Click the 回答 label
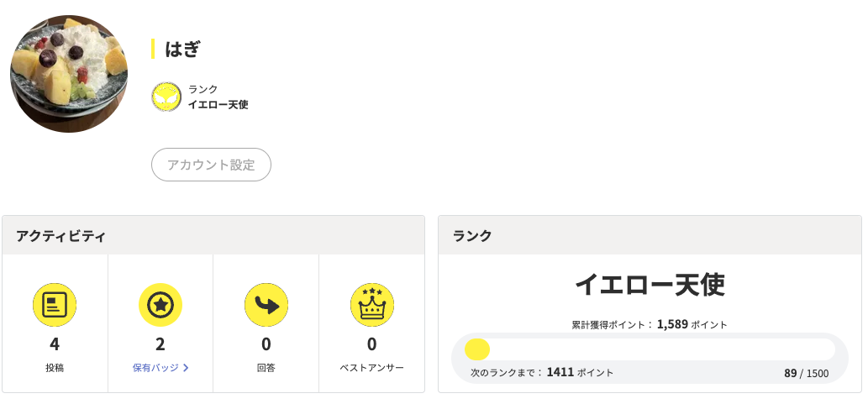 266,368
